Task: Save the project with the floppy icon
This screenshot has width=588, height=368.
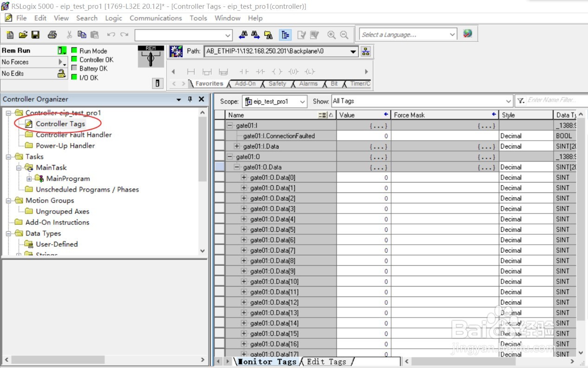Action: point(36,35)
